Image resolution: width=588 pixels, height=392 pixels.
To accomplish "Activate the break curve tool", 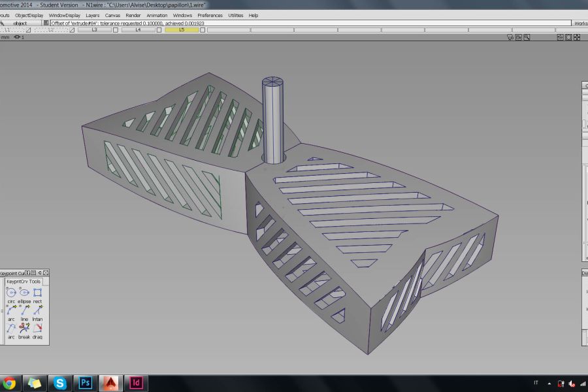I will click(24, 328).
